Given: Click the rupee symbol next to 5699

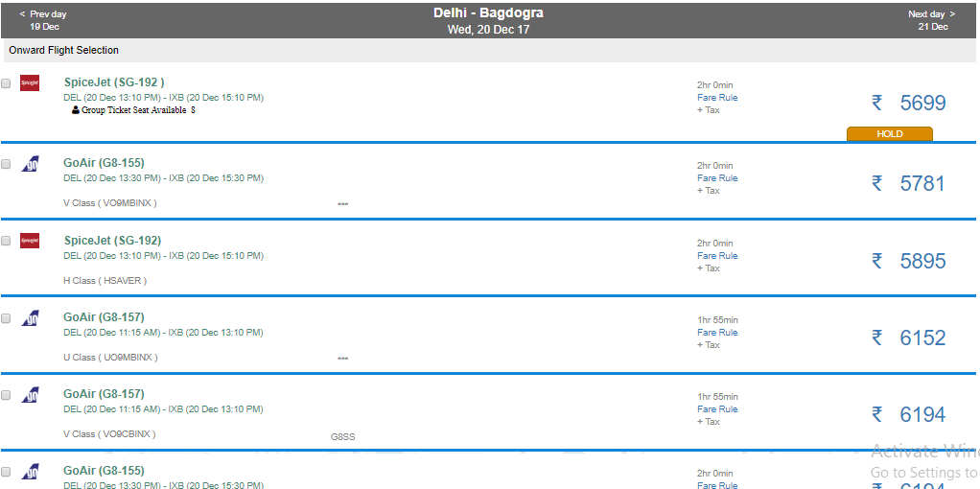Looking at the screenshot, I should pos(877,103).
